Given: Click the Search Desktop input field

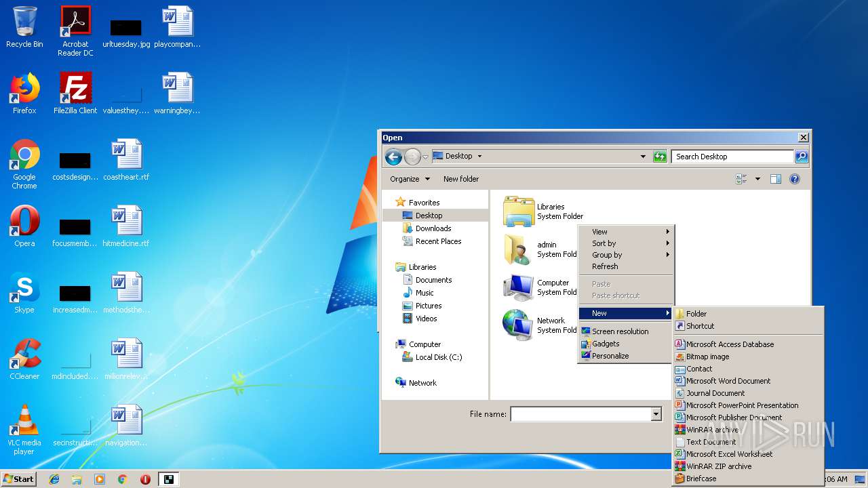Looking at the screenshot, I should coord(733,157).
